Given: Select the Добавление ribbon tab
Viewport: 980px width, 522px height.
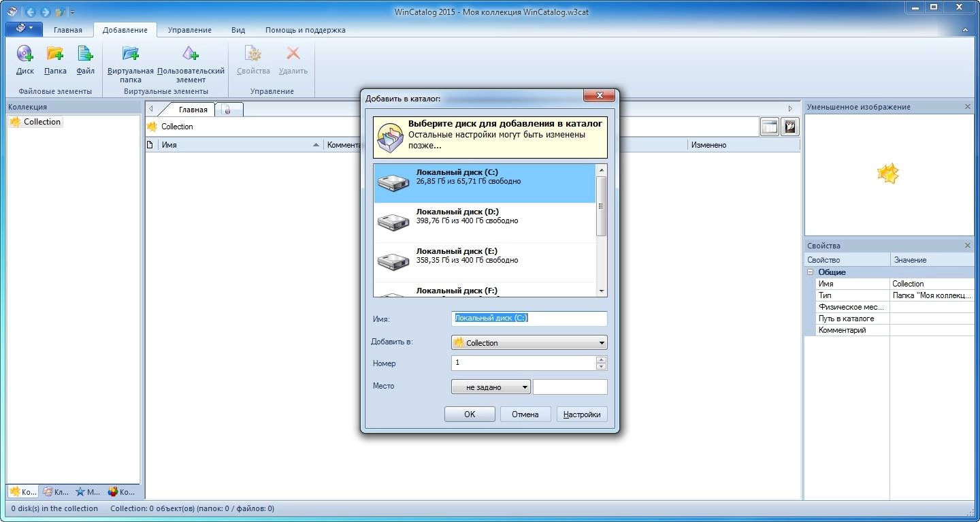Looking at the screenshot, I should click(x=125, y=30).
